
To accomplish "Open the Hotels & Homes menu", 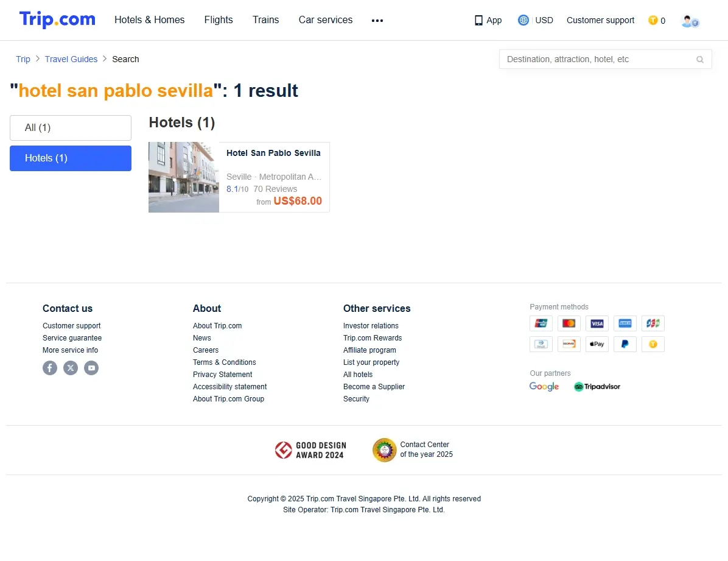I will point(150,20).
